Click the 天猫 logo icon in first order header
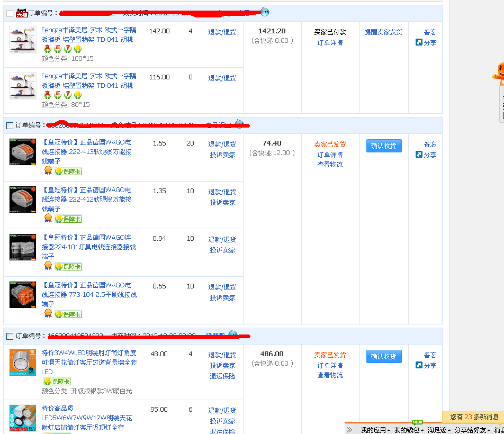Screen dimensions: 504x434 click(x=22, y=13)
